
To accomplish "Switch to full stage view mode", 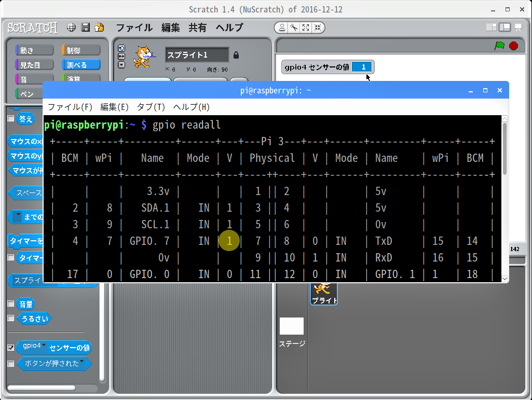I will 505,27.
